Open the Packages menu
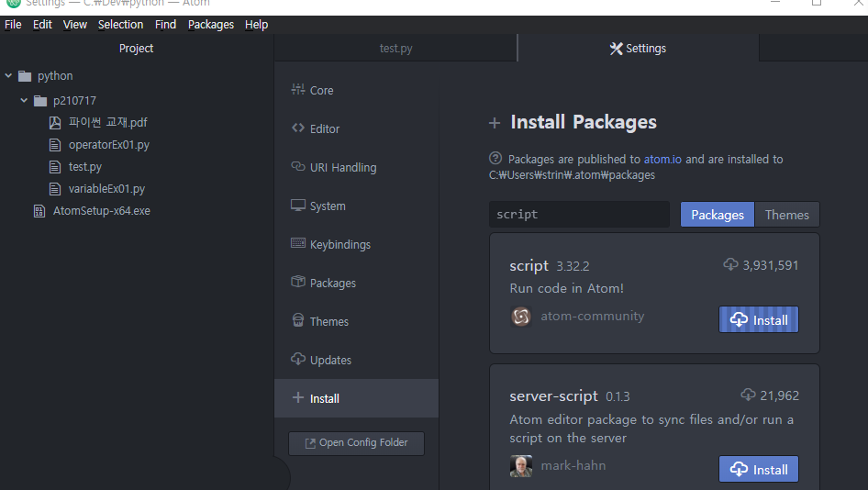Viewport: 868px width, 490px height. [x=211, y=25]
